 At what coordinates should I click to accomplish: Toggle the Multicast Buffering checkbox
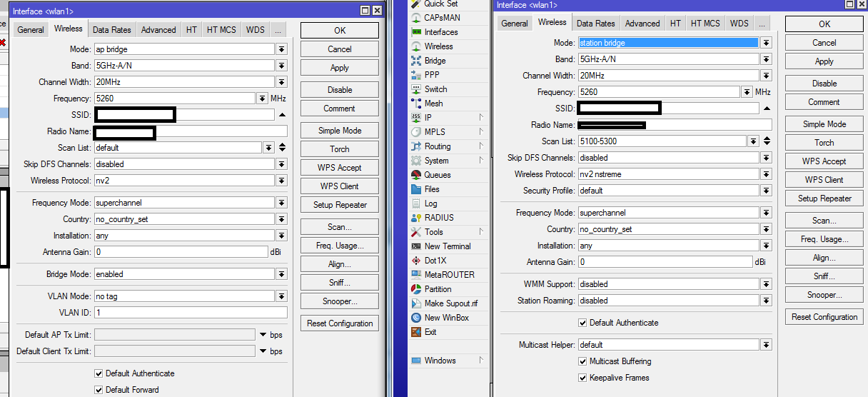pyautogui.click(x=583, y=361)
